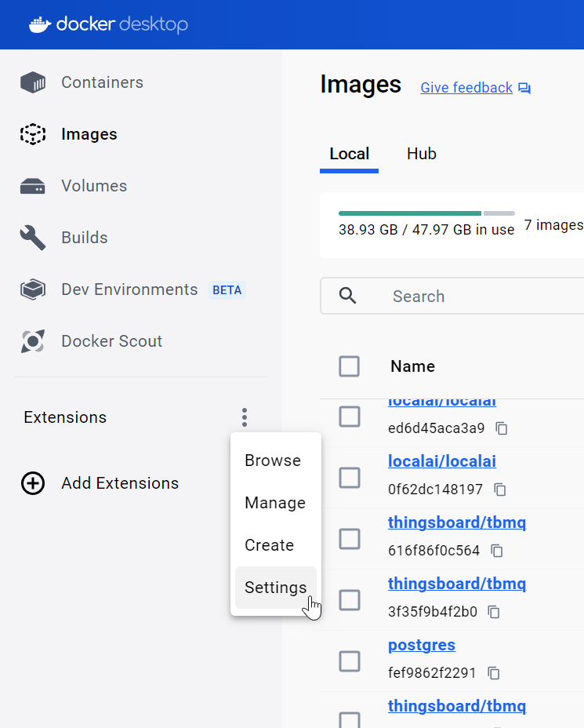Image resolution: width=584 pixels, height=728 pixels.
Task: Choose Settings from the Extensions menu
Action: (x=275, y=588)
